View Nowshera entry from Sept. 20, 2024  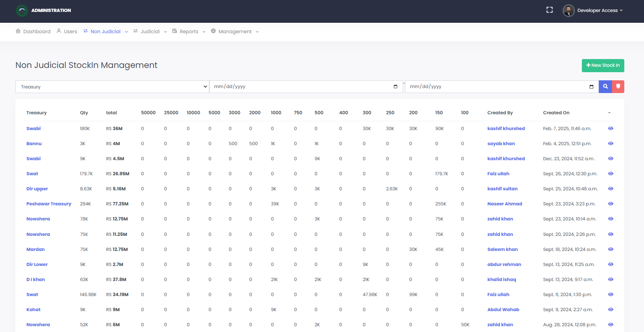[611, 234]
